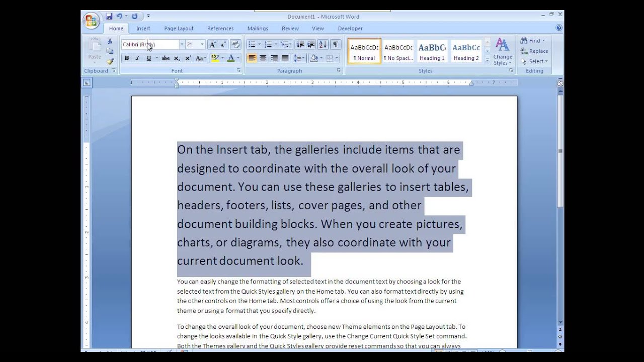Apply the font color
The width and height of the screenshot is (644, 362).
pos(231,58)
